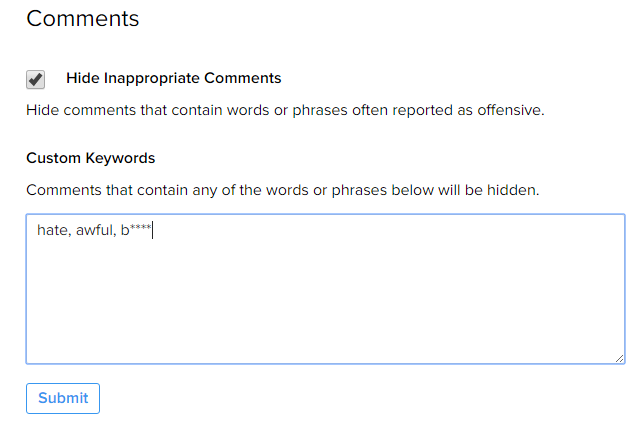Click the word "reported" in the description
Screen dimensions: 642x428
tap(414, 109)
